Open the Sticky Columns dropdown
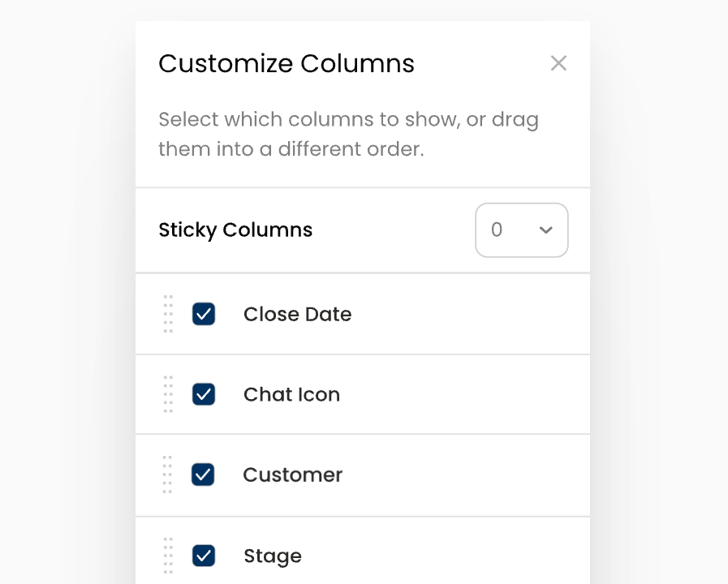Image resolution: width=728 pixels, height=584 pixels. tap(521, 230)
